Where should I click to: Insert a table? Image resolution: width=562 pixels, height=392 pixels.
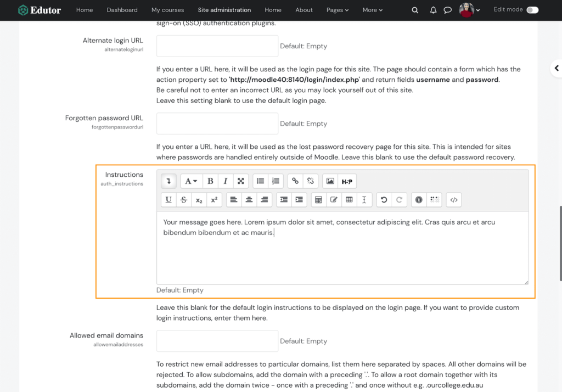point(350,199)
